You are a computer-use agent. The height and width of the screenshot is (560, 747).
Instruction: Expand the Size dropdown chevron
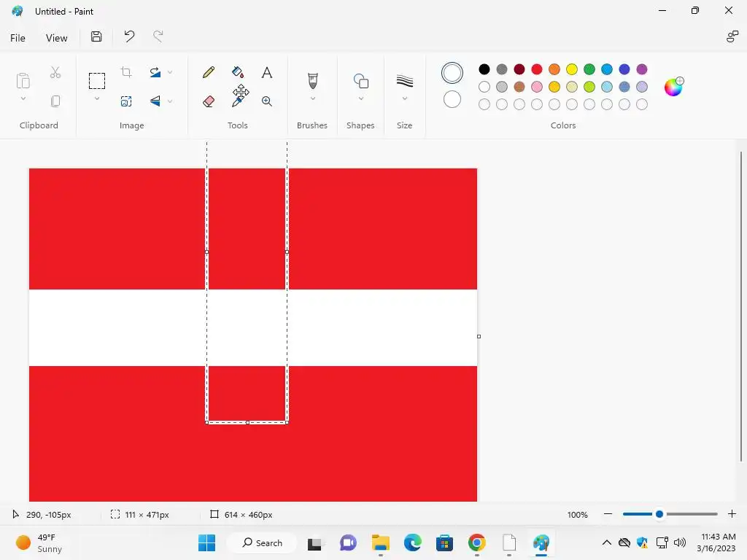click(404, 98)
